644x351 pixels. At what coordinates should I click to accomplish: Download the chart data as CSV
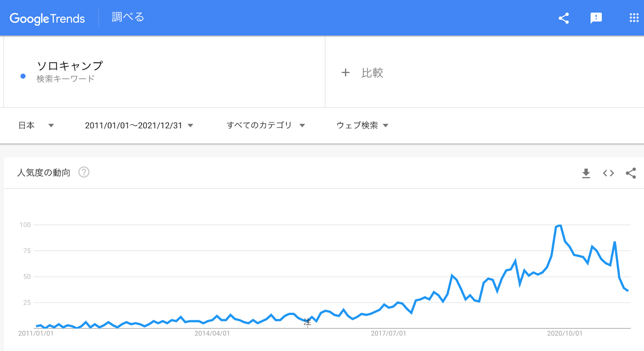pos(586,173)
